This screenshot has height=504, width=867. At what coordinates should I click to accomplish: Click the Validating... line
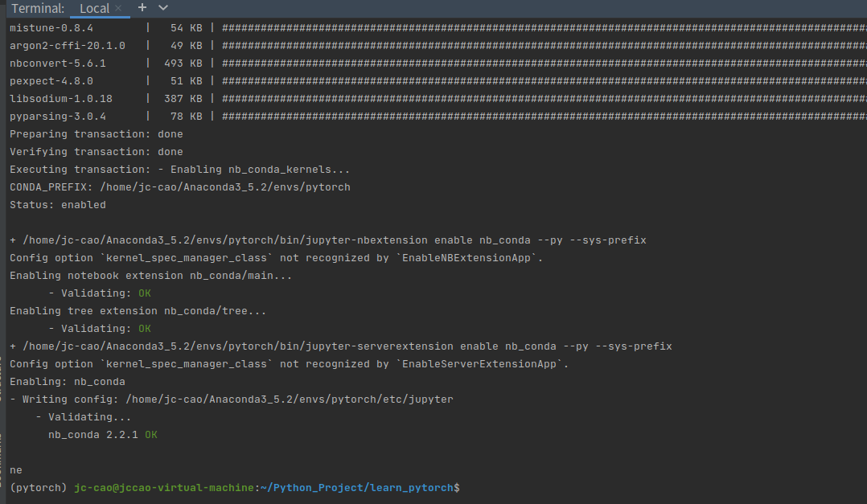84,416
